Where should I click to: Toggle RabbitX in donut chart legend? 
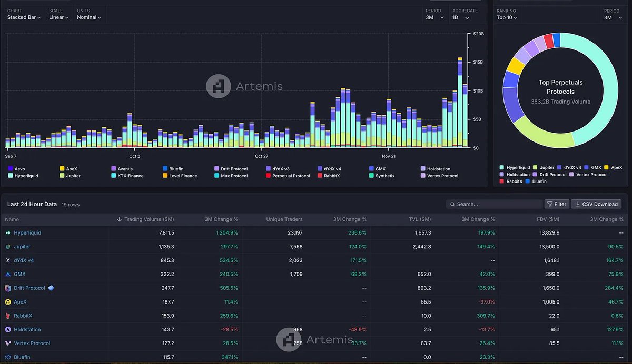(x=511, y=181)
